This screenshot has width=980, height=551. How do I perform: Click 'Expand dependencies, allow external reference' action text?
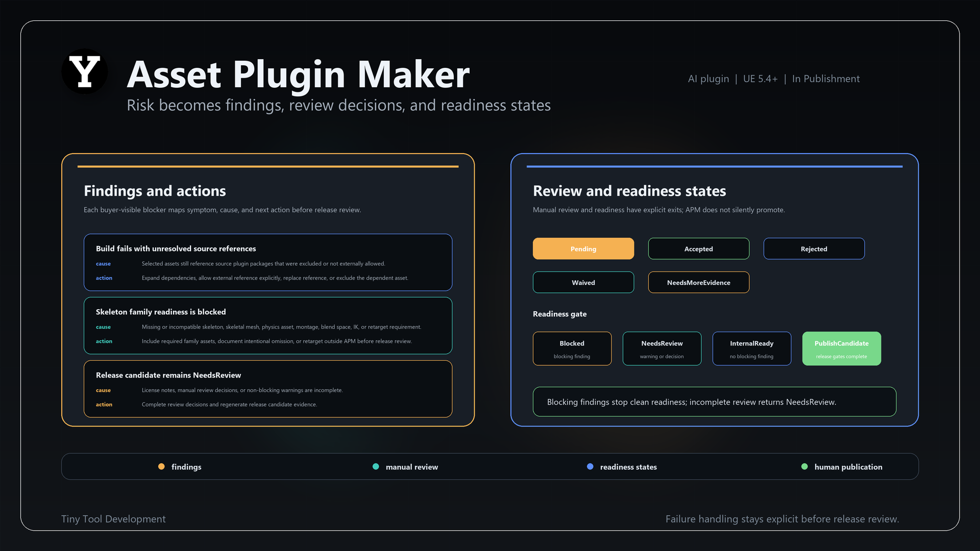pyautogui.click(x=275, y=278)
